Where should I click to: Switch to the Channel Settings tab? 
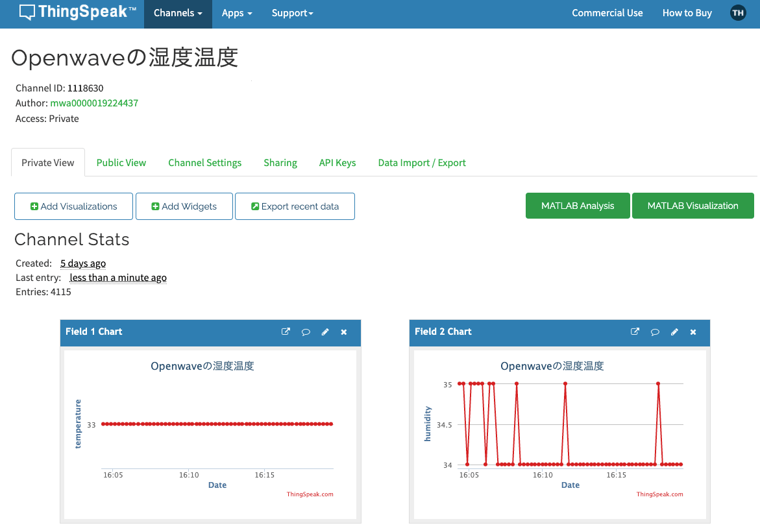click(204, 163)
